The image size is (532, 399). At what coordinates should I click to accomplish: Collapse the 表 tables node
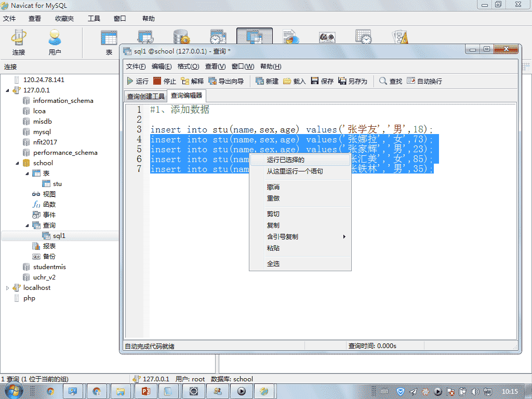27,174
